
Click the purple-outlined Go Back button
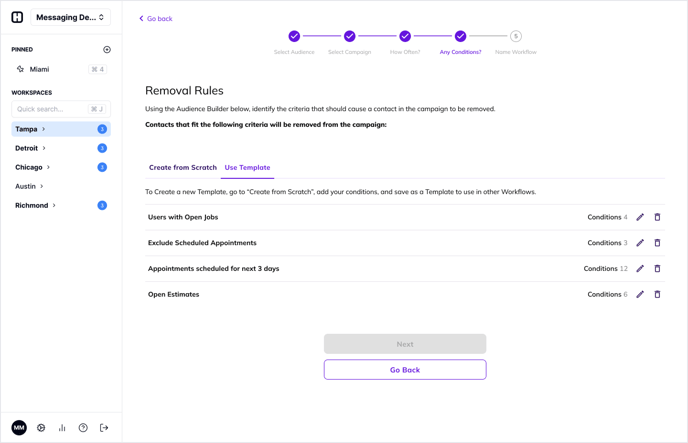tap(405, 370)
